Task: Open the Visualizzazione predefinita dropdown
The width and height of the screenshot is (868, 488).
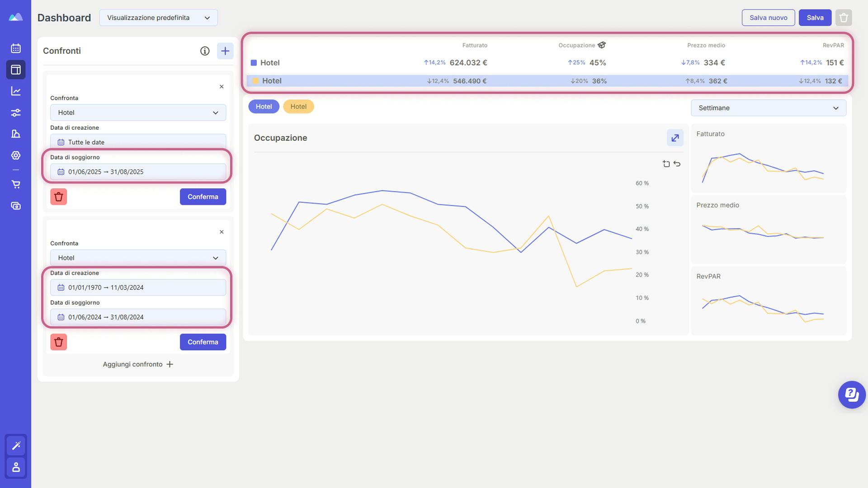Action: (x=159, y=18)
